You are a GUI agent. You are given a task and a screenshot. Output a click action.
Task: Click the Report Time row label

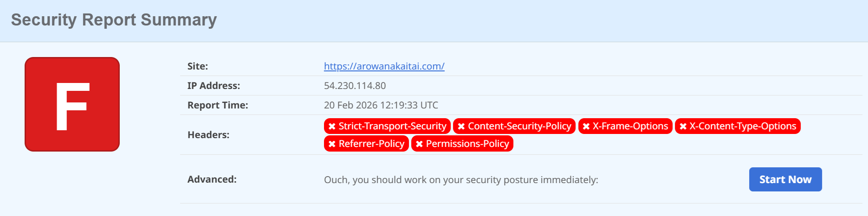click(x=218, y=105)
